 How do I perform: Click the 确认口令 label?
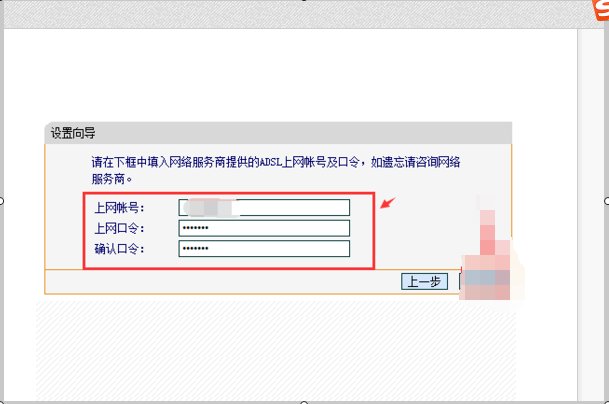click(x=119, y=249)
